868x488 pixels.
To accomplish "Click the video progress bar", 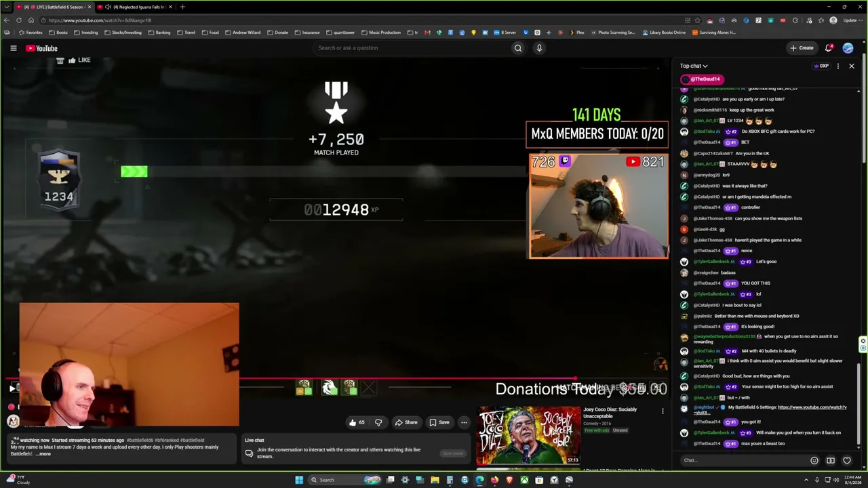I will click(x=337, y=379).
